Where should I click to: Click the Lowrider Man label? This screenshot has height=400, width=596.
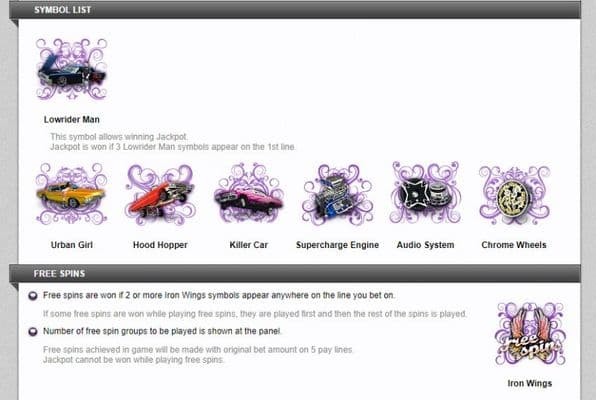(x=71, y=119)
